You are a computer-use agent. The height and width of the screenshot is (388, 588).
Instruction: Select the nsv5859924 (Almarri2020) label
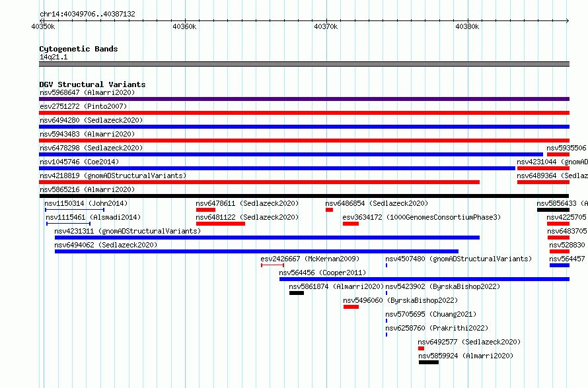pos(466,356)
